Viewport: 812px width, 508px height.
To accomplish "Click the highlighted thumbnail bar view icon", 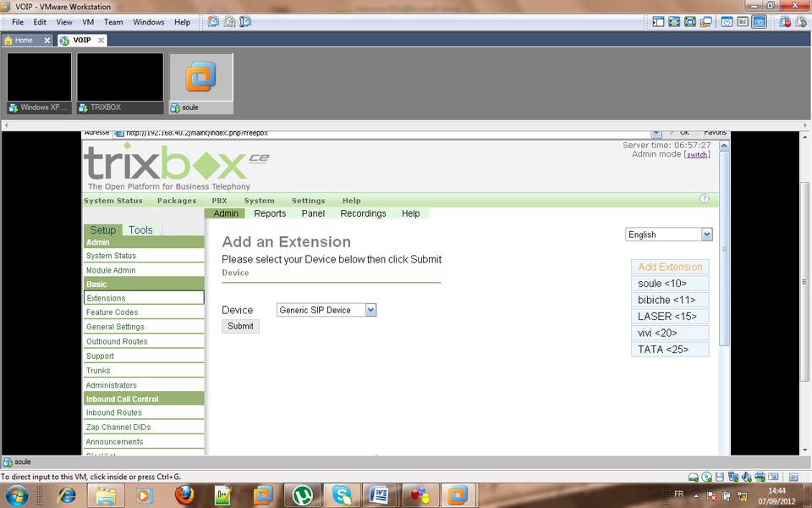I will click(760, 22).
